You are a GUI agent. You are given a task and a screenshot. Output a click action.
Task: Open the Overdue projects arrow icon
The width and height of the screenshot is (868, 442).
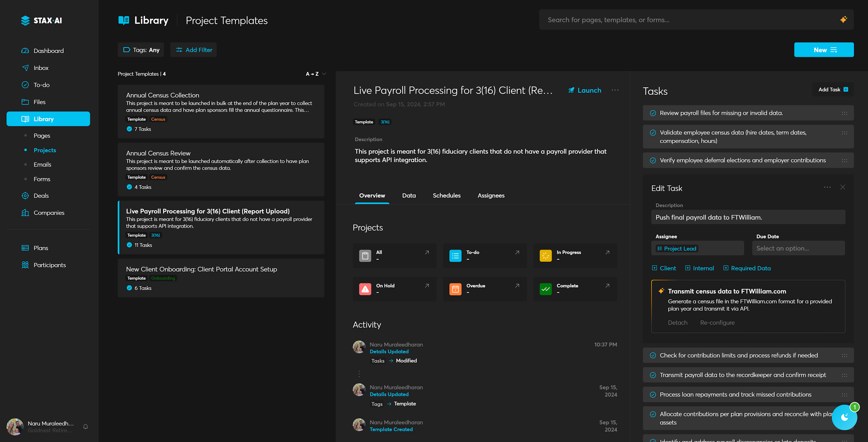coord(517,286)
